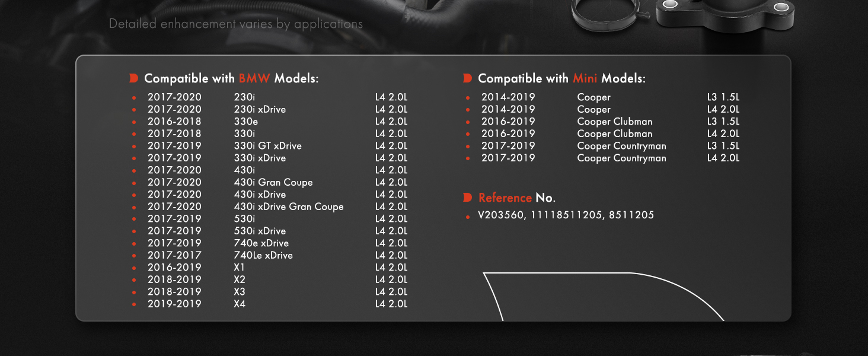Pick the 2018-2019 year range for X3

[174, 292]
